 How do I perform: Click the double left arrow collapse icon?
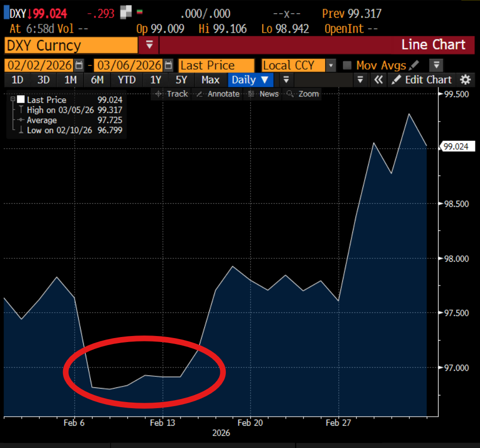(379, 80)
